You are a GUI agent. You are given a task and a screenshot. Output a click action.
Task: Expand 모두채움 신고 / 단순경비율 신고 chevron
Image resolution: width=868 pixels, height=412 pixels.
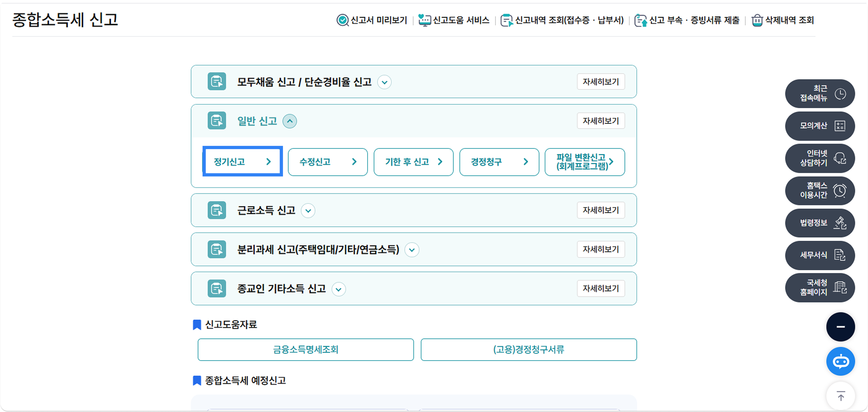click(x=384, y=82)
